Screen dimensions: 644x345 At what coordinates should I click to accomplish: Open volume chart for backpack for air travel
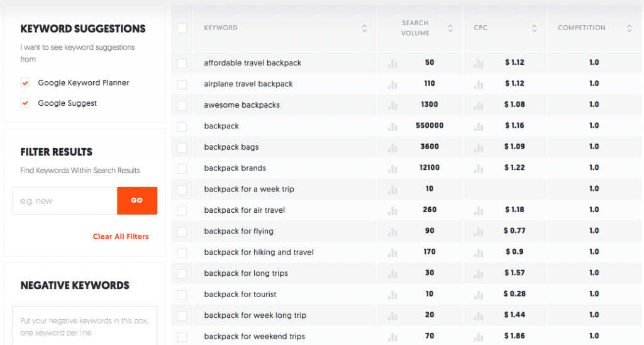392,210
